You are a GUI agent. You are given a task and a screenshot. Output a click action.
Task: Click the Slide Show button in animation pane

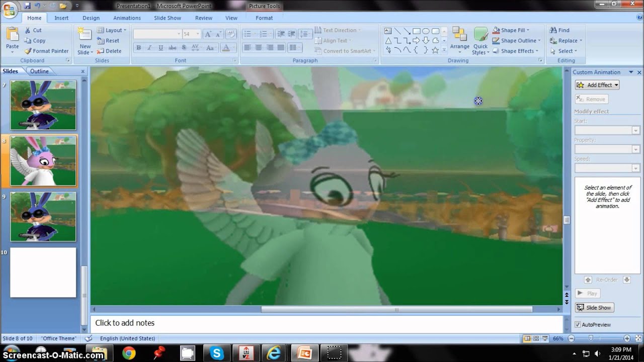tap(595, 308)
